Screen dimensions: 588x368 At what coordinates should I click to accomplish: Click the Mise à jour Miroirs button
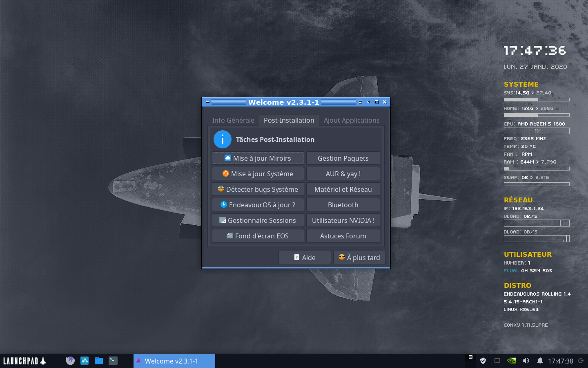coord(258,158)
